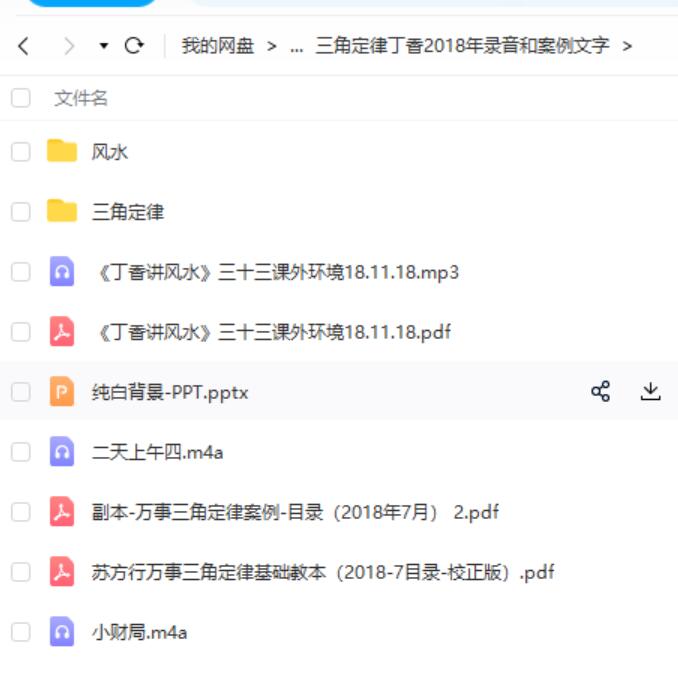The image size is (678, 674).
Task: Toggle the select-all checkbox beside 文件名
Action: coord(21,98)
